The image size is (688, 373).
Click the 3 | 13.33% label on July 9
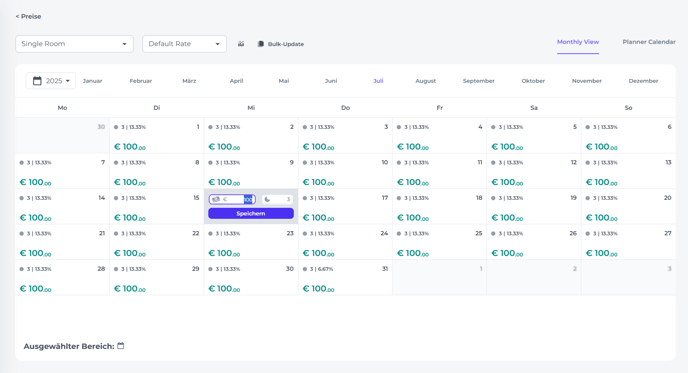[x=228, y=162]
